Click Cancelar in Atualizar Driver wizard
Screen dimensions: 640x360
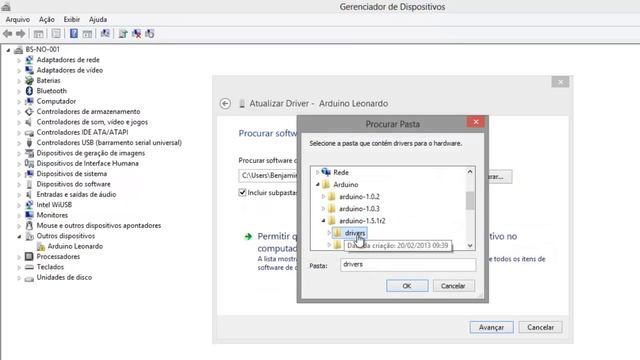pos(540,327)
